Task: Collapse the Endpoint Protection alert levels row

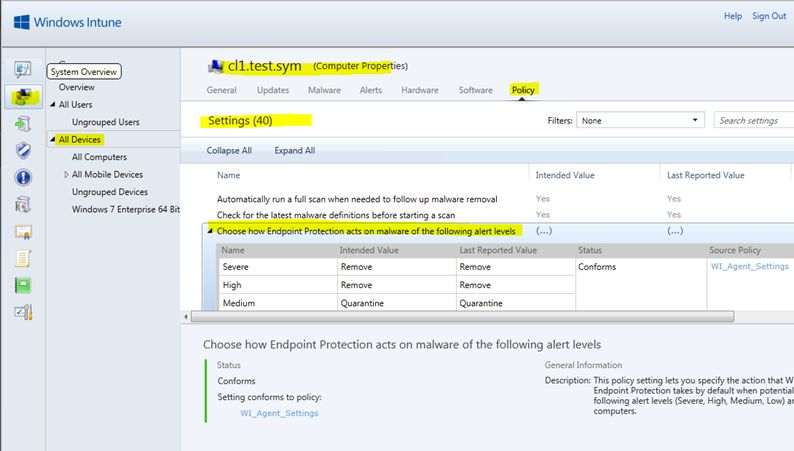Action: pos(210,231)
